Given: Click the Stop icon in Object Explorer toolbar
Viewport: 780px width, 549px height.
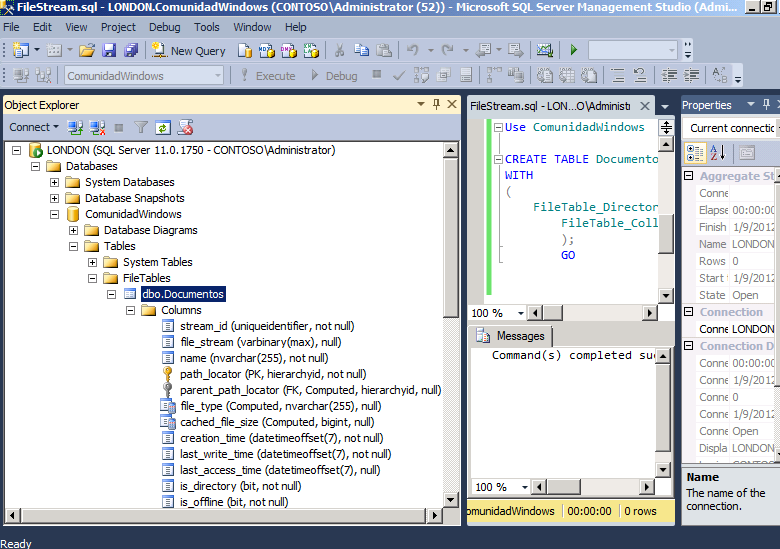Looking at the screenshot, I should (118, 128).
